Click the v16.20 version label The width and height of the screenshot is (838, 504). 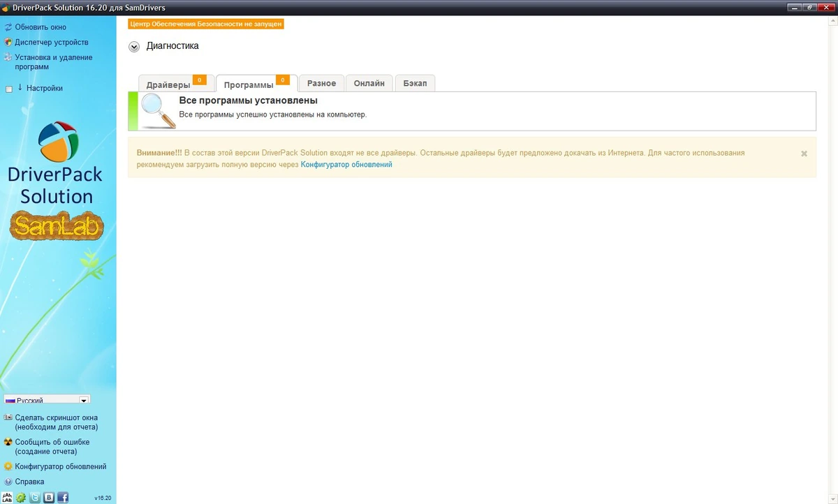(103, 498)
